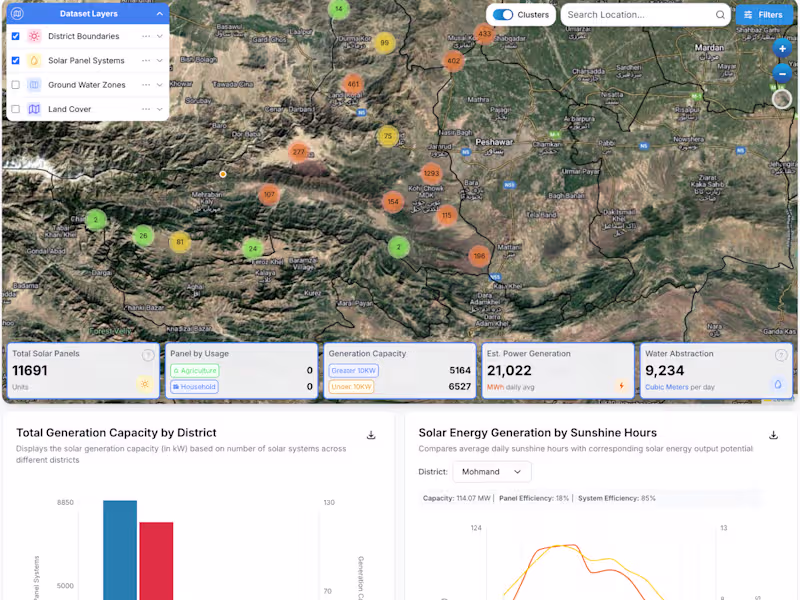Select the Agriculture usage tag

(195, 371)
